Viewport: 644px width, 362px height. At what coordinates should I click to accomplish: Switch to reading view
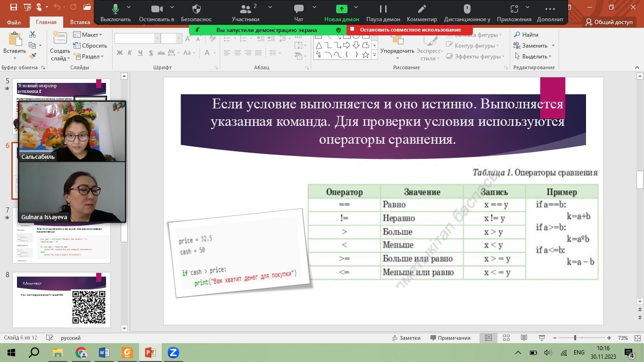pyautogui.click(x=524, y=338)
